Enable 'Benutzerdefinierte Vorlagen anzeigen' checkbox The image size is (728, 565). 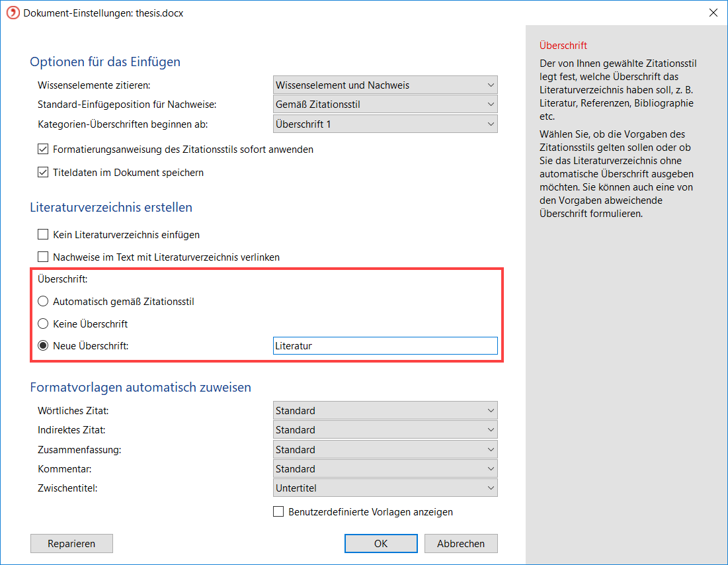(x=278, y=511)
